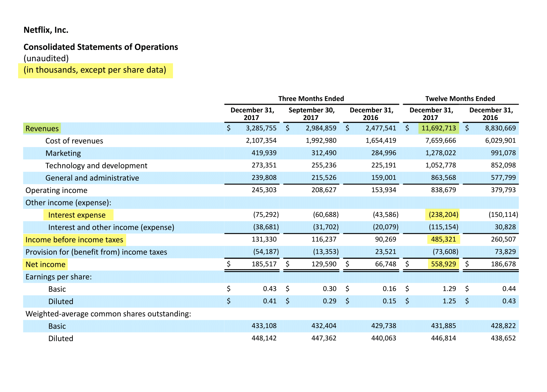Click the highlighted 'Income before income taxes' label
547x392 pixels.
[74, 240]
